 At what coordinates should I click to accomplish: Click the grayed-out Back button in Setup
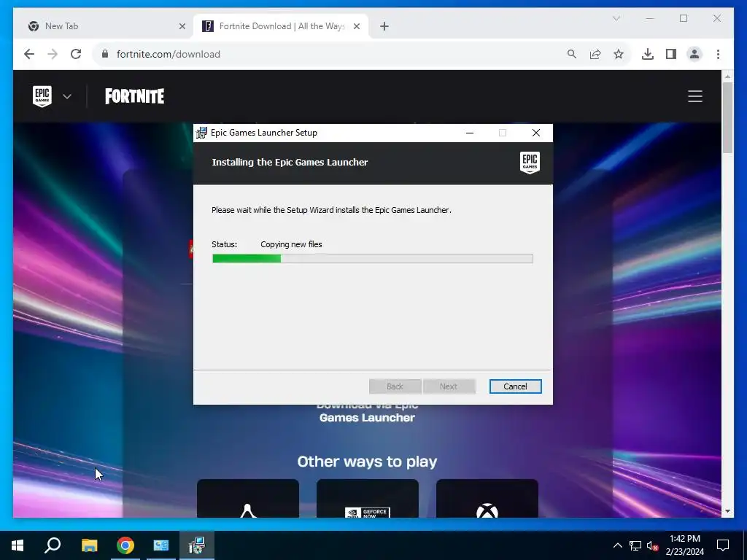(x=395, y=386)
